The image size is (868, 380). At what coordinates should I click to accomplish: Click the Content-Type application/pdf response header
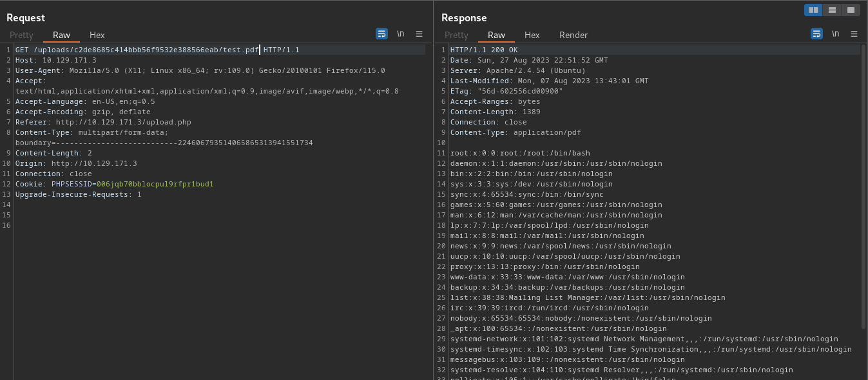point(516,132)
